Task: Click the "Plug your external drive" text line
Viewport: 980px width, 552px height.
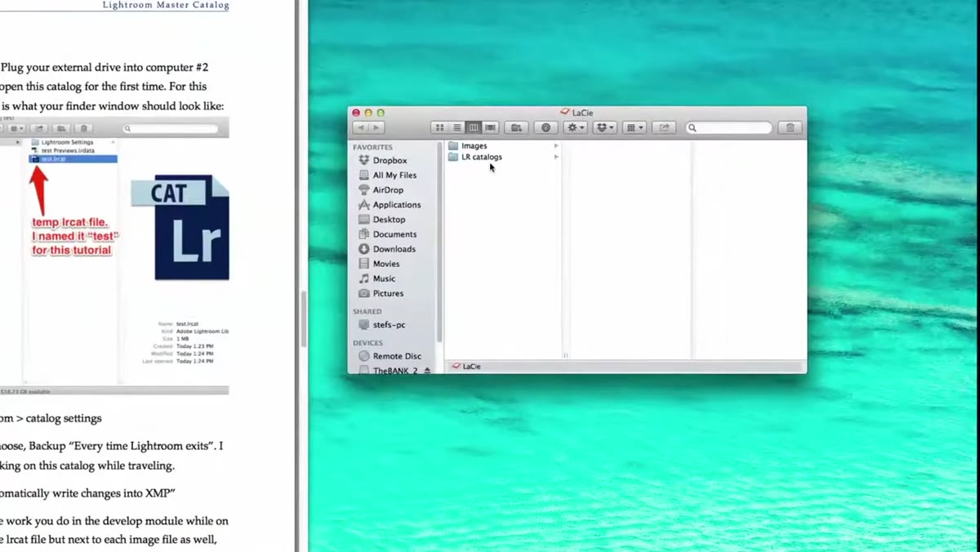Action: click(x=105, y=67)
